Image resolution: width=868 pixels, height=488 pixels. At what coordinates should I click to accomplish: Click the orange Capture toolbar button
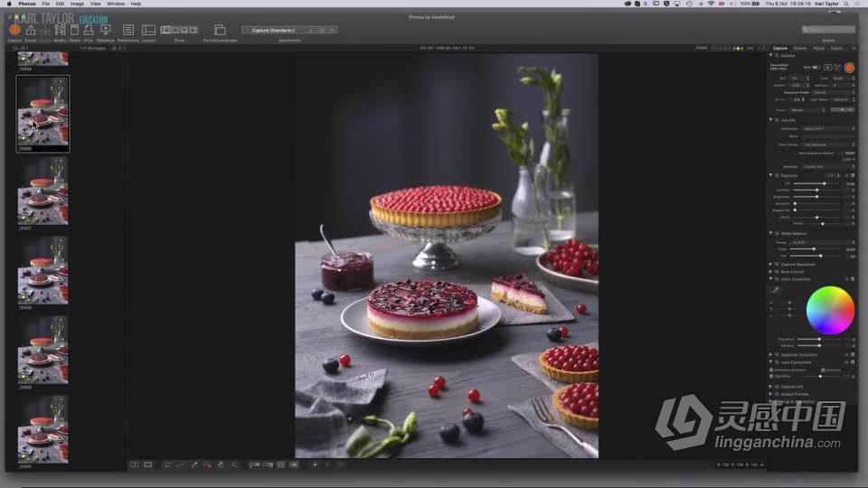click(x=15, y=30)
